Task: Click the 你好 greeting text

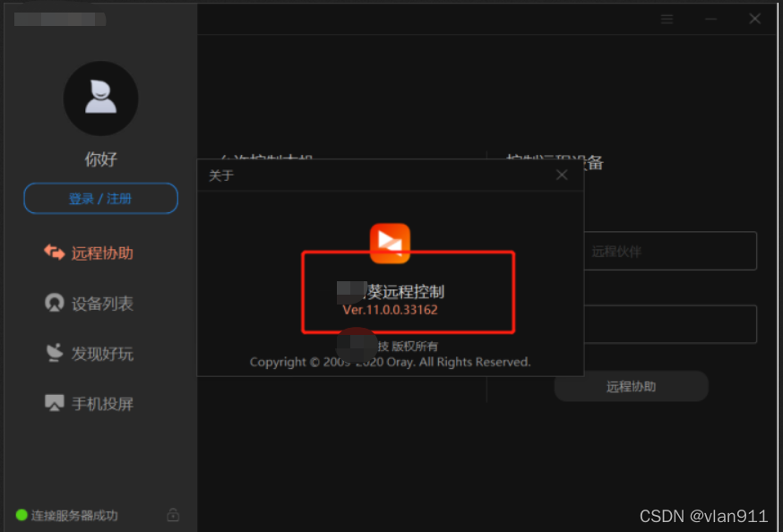Action: coord(101,159)
